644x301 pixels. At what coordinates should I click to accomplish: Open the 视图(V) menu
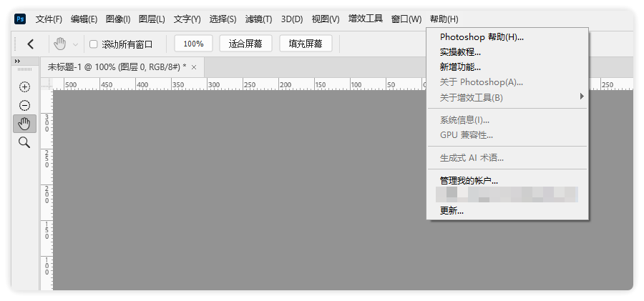click(x=326, y=19)
